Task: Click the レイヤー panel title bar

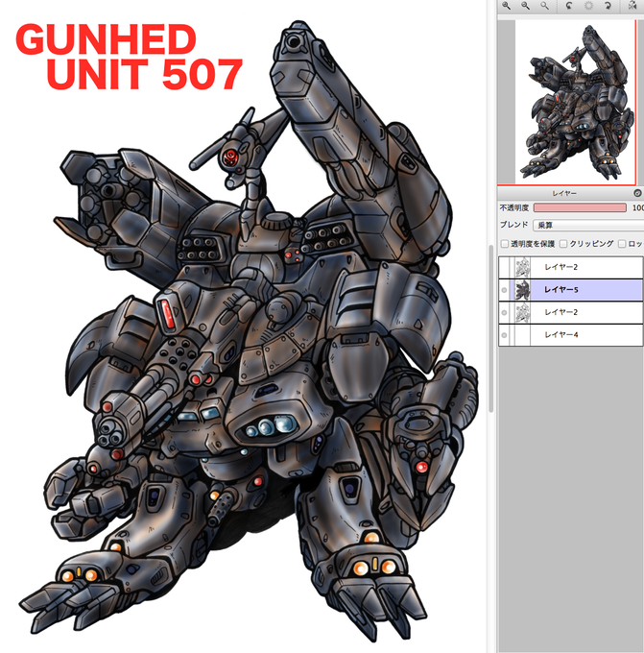Action: click(571, 193)
